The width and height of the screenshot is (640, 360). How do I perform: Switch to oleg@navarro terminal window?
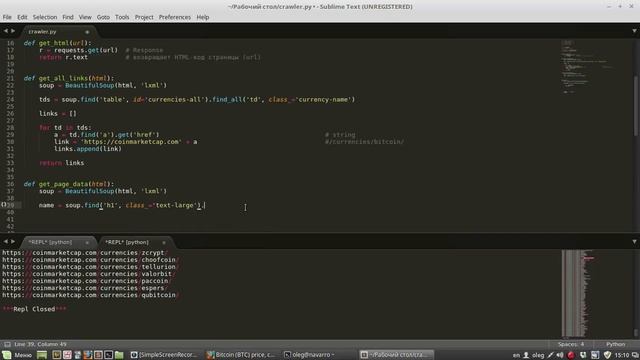pos(309,355)
